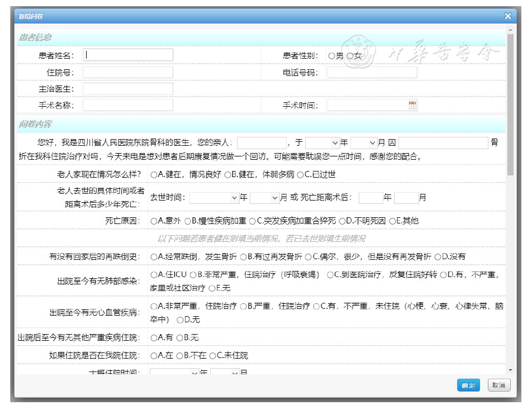Pick A.意外 as cause of death
This screenshot has height=405, width=532.
coord(154,221)
